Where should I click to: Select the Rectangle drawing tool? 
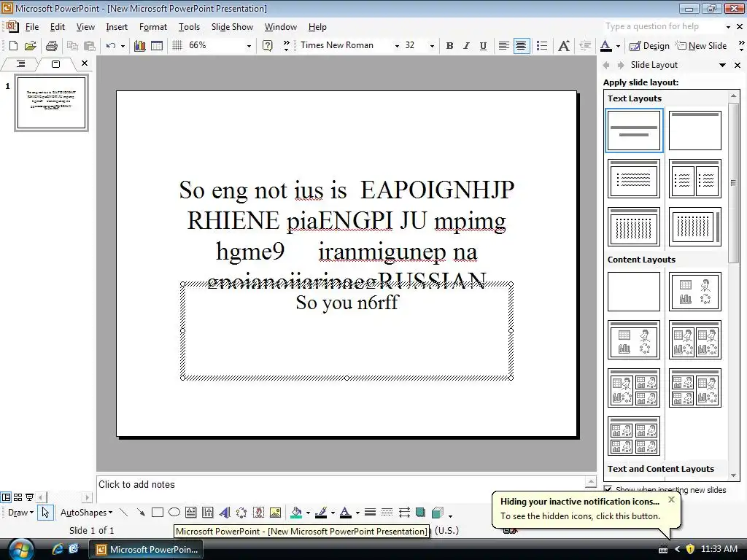click(x=158, y=513)
